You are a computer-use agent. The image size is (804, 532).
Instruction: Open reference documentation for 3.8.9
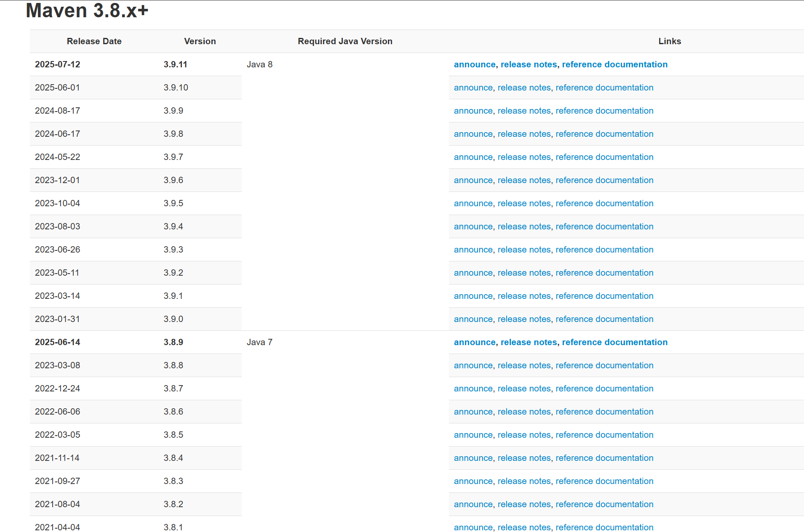click(614, 342)
